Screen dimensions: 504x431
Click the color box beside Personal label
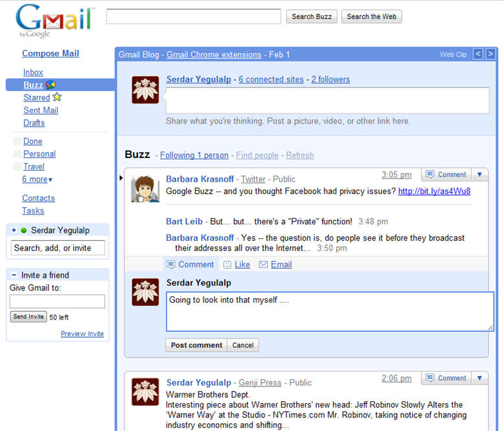point(17,154)
